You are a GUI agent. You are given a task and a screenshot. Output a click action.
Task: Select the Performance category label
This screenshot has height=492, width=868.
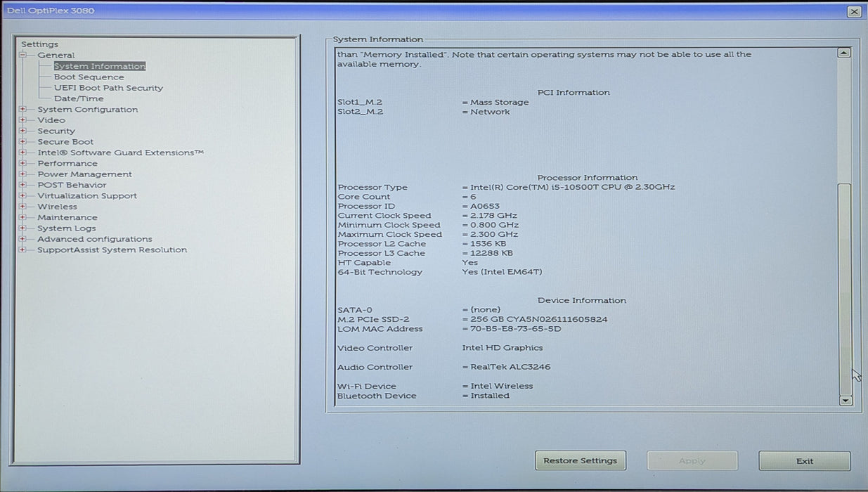tap(67, 163)
